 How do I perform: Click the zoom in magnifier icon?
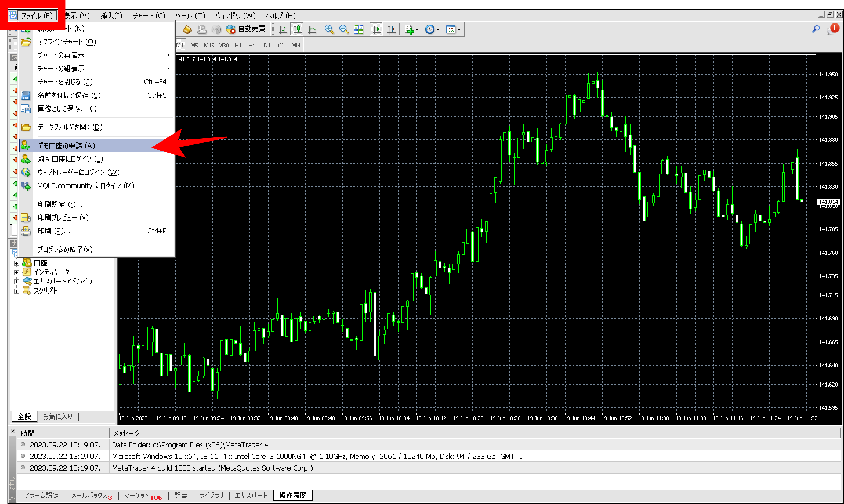(x=329, y=30)
